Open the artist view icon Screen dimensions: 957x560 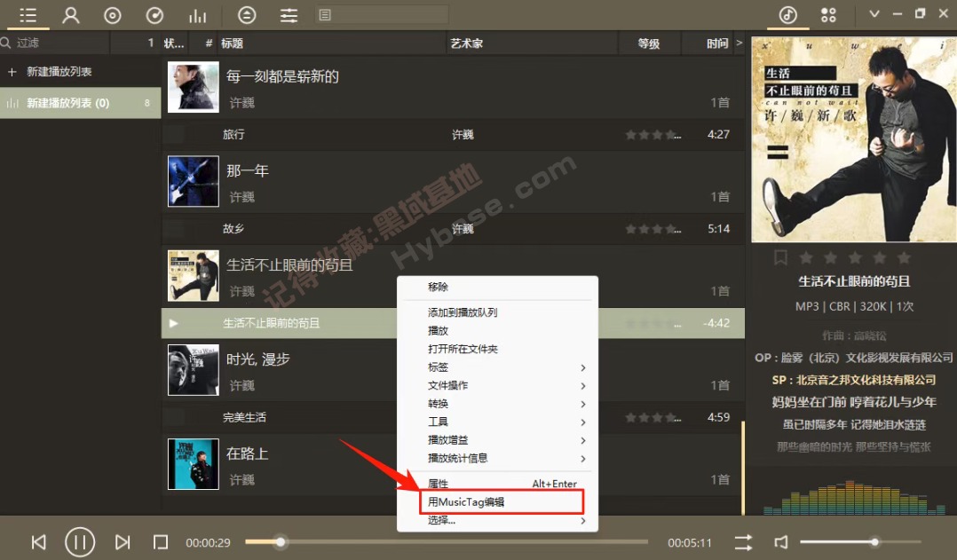click(x=71, y=15)
